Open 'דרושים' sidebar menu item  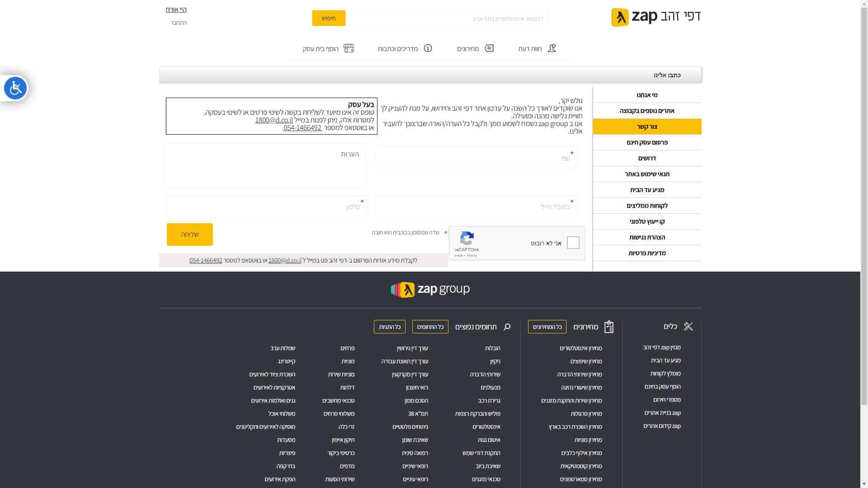tap(647, 158)
